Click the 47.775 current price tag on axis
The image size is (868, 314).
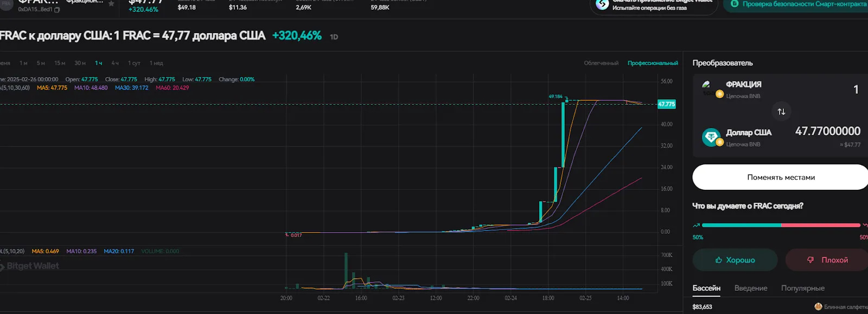point(667,104)
